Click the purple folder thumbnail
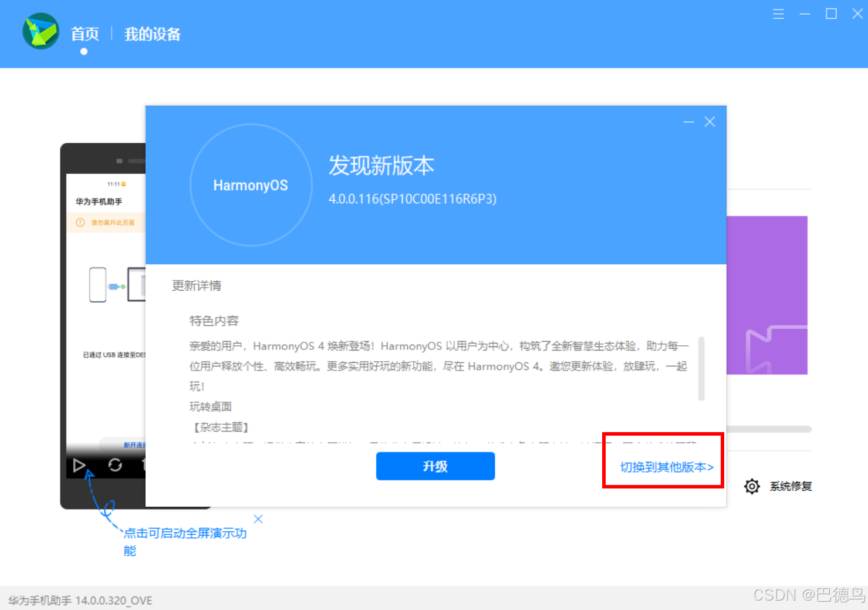The image size is (868, 610). coord(767,295)
